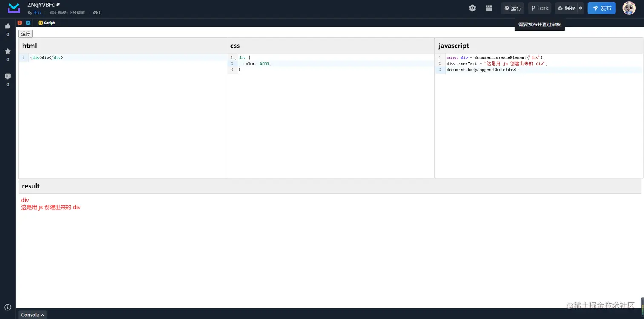Click the 'css' panel heading

coord(235,46)
